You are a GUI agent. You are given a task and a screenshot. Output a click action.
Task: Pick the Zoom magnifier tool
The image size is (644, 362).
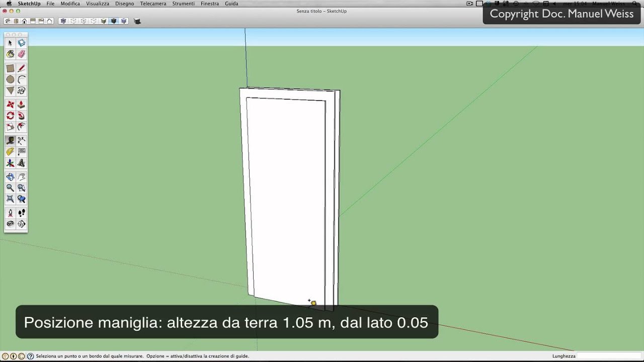click(x=10, y=188)
